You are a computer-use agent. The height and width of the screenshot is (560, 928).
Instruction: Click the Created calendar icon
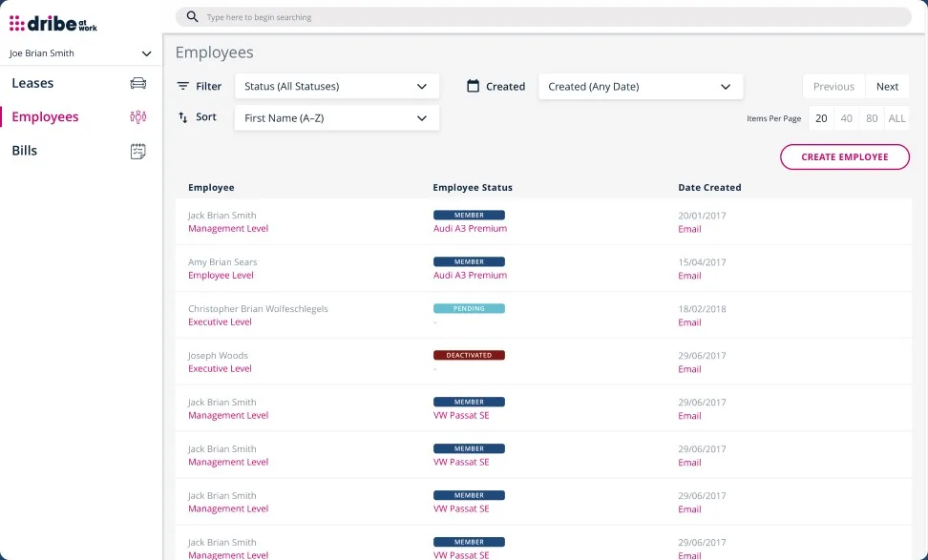coord(473,86)
